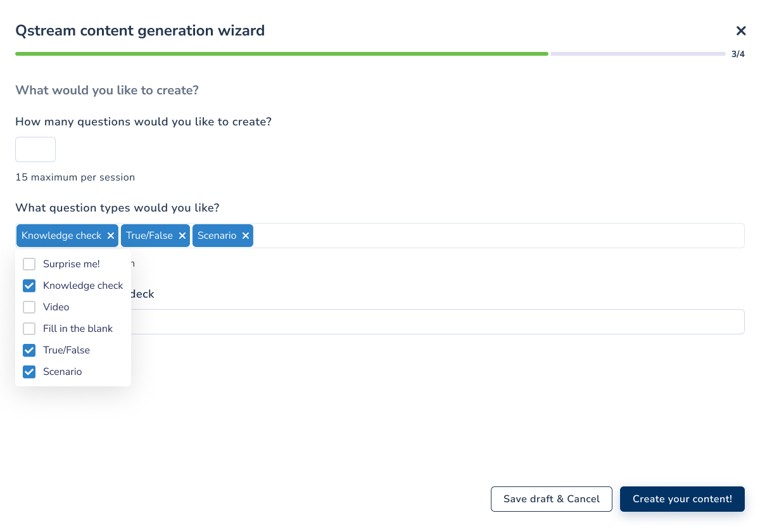This screenshot has height=532, width=760.
Task: Remove the Scenario tag
Action: (246, 236)
